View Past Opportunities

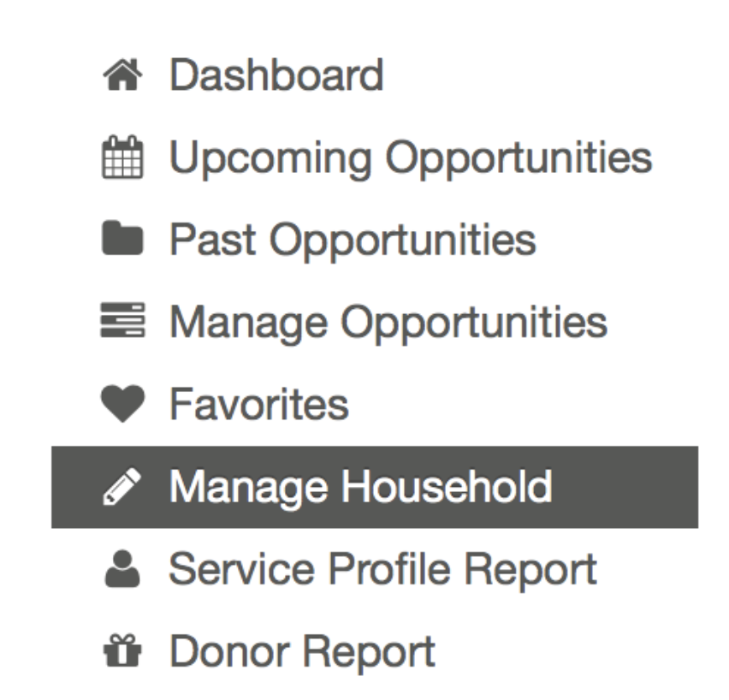352,240
